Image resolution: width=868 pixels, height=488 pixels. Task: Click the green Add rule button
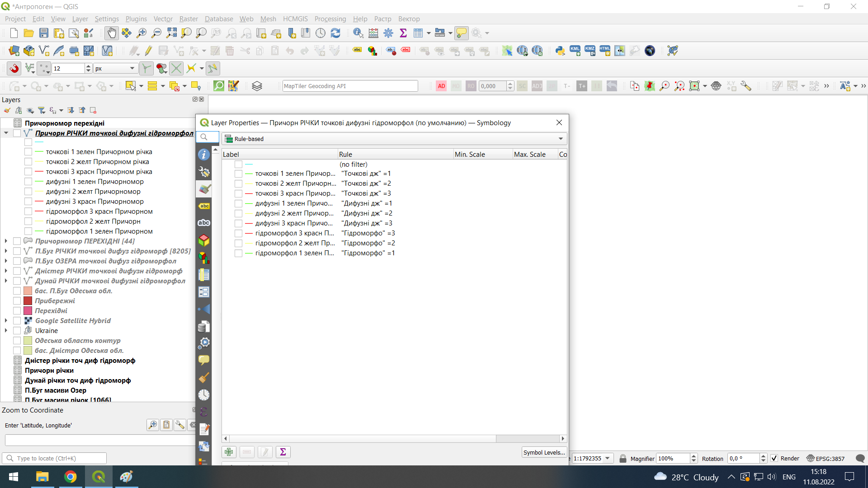(229, 452)
